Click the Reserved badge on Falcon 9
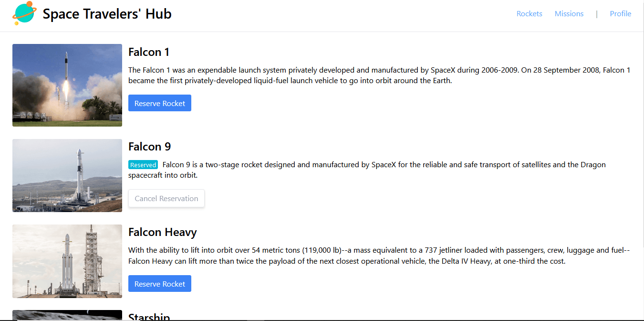644x321 pixels. 143,165
